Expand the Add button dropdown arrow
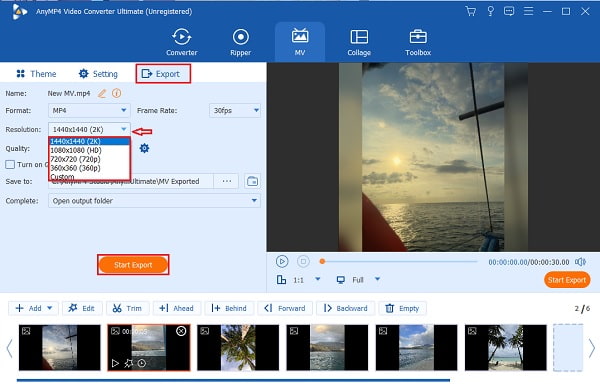Image resolution: width=600 pixels, height=390 pixels. tap(50, 308)
